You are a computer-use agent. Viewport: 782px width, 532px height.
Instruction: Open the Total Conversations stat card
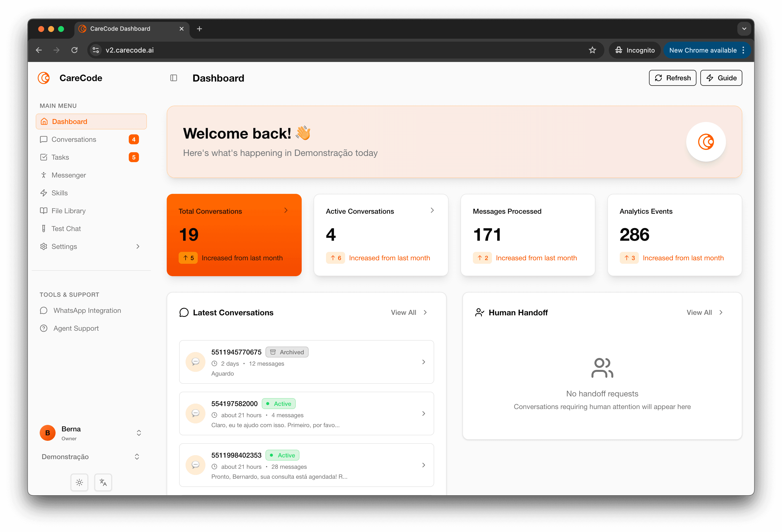pyautogui.click(x=234, y=235)
